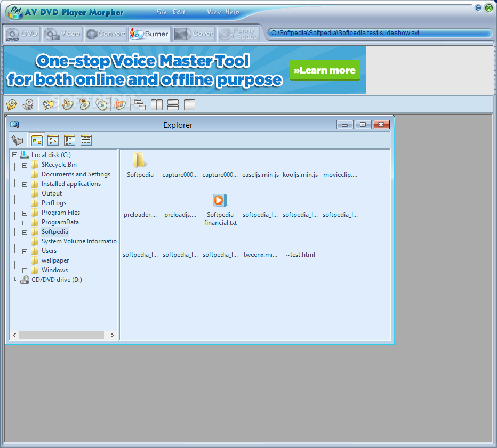Viewport: 497px width, 448px height.
Task: Expand the Softpedia tree node
Action: pos(25,232)
